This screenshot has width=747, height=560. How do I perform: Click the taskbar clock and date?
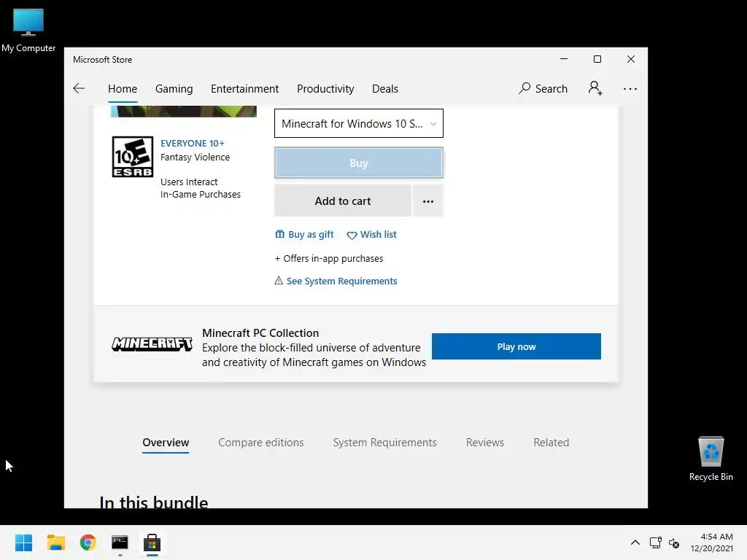(x=712, y=542)
